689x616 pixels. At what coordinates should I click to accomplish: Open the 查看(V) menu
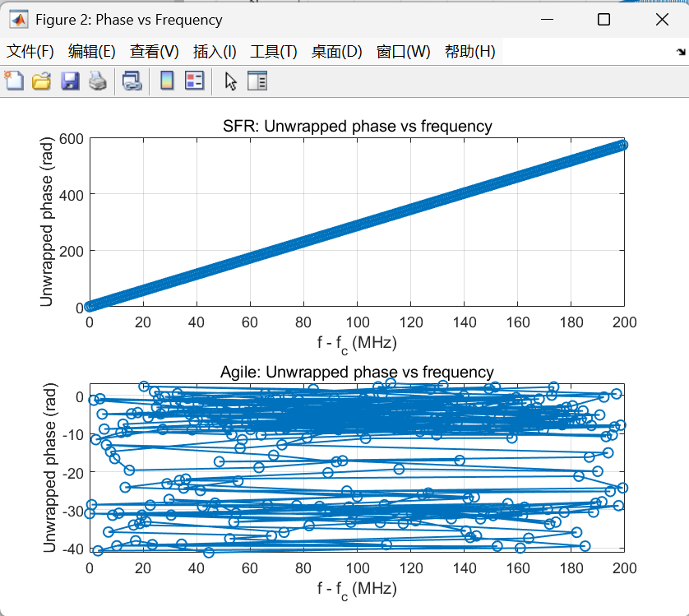[x=155, y=52]
